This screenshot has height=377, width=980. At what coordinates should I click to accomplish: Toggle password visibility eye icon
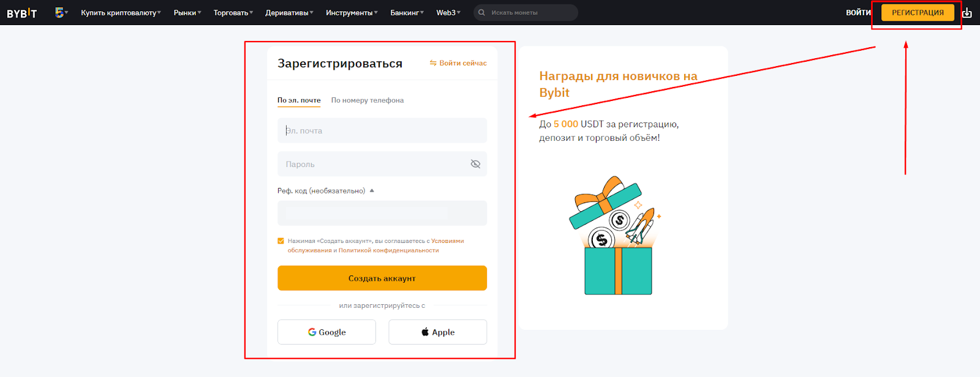coord(475,164)
